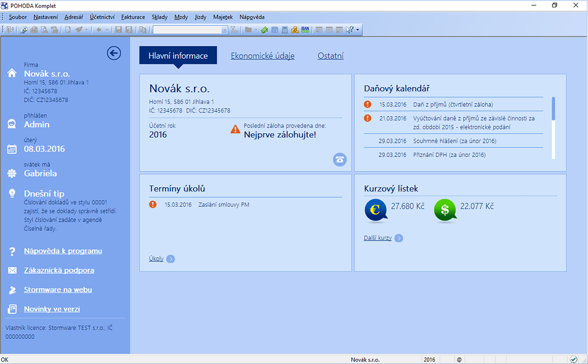
Task: Click the year 2016 in status bar
Action: pos(429,359)
